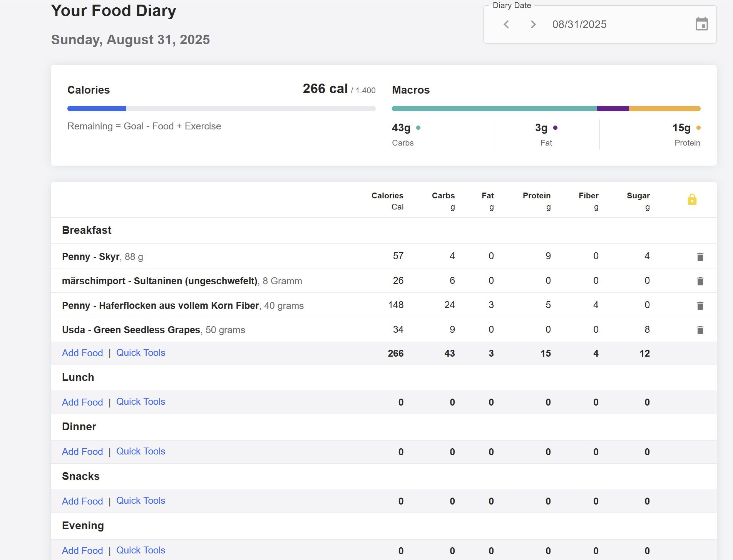733x560 pixels.
Task: Open Quick Tools for Breakfast
Action: [x=141, y=353]
